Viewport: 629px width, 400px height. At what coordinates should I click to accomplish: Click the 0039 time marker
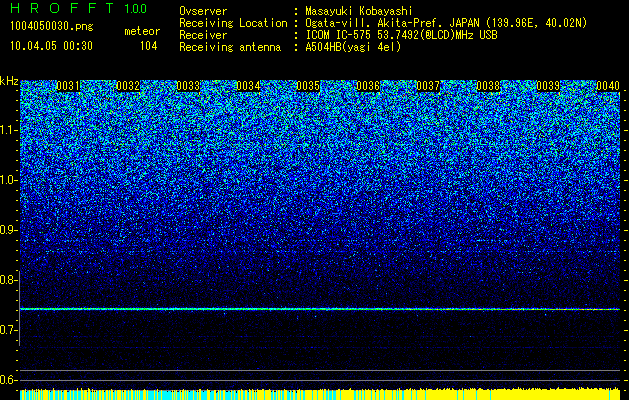coord(548,86)
